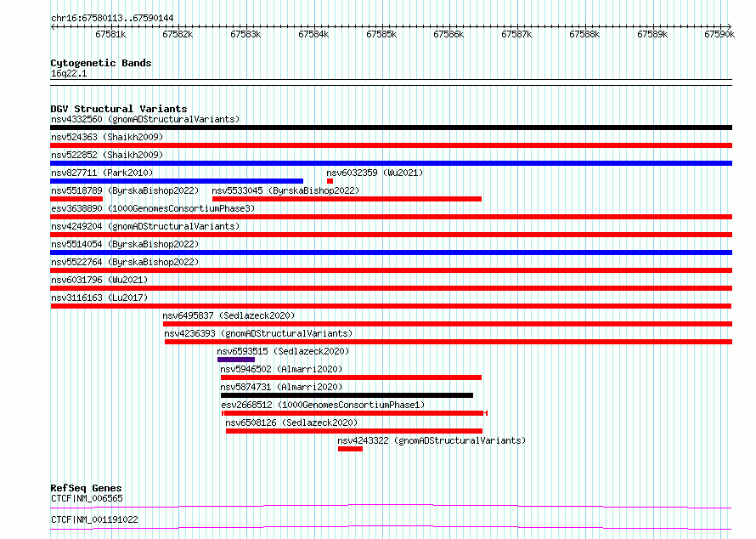756x539 pixels.
Task: Click the nsv3116163 (Lu2017) red bar
Action: 391,306
